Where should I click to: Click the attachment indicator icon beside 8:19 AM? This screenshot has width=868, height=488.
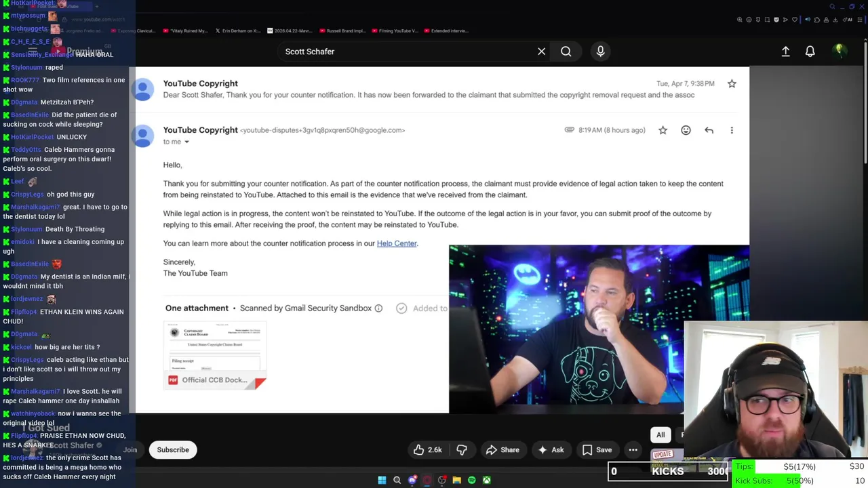coord(569,130)
